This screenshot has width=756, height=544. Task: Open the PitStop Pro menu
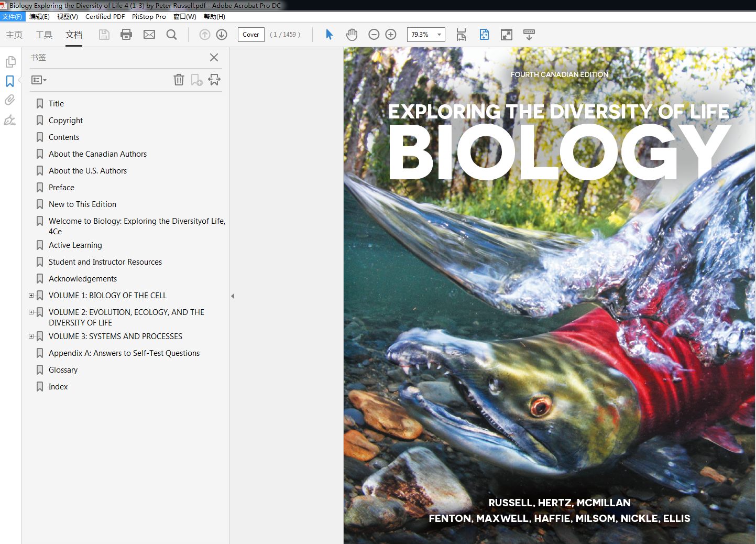click(x=148, y=16)
